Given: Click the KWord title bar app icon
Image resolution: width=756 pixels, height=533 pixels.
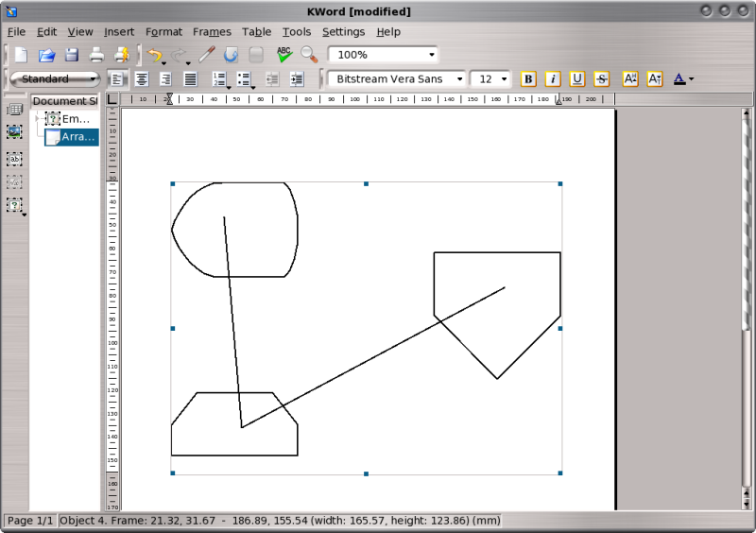Looking at the screenshot, I should [x=11, y=11].
